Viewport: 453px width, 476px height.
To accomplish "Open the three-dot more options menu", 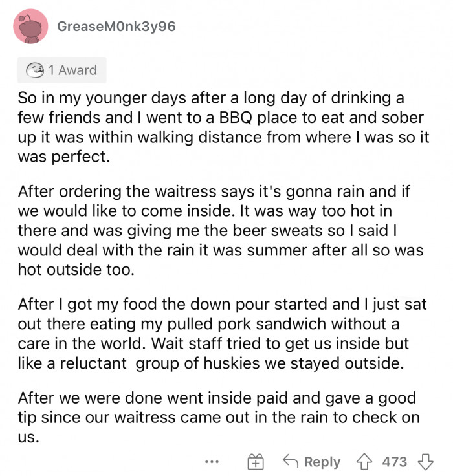I will coord(212,462).
